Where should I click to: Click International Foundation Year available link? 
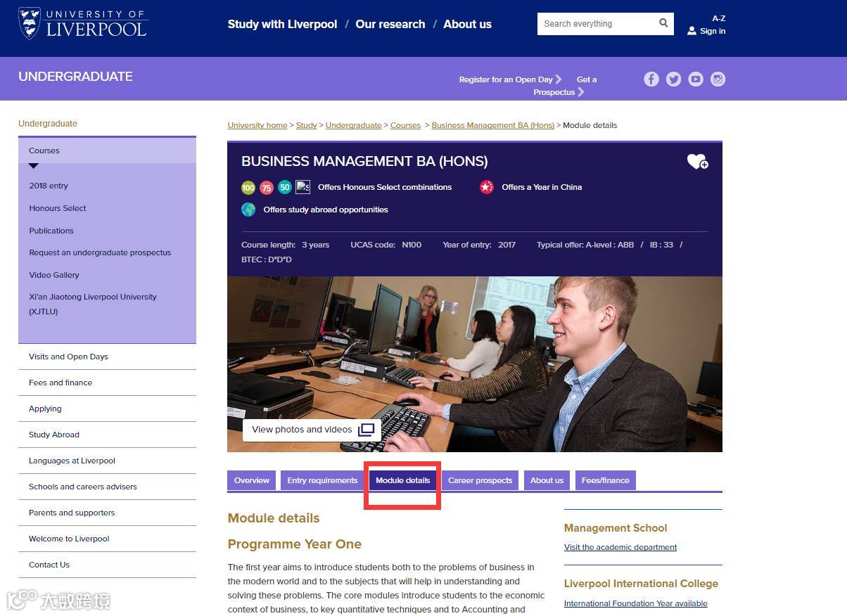click(x=635, y=603)
